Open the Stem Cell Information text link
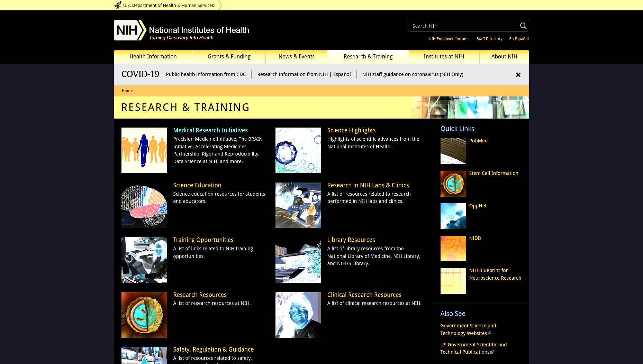The image size is (643, 364). pos(493,173)
